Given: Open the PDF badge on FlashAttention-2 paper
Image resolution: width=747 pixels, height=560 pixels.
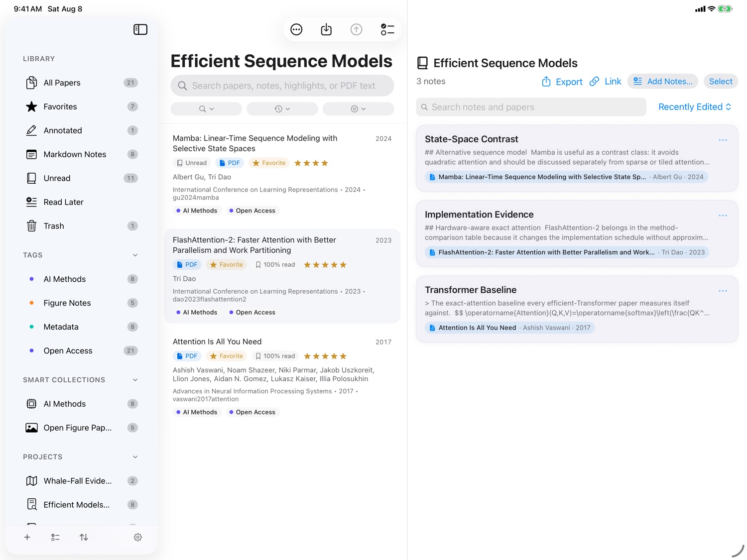Looking at the screenshot, I should click(x=187, y=265).
